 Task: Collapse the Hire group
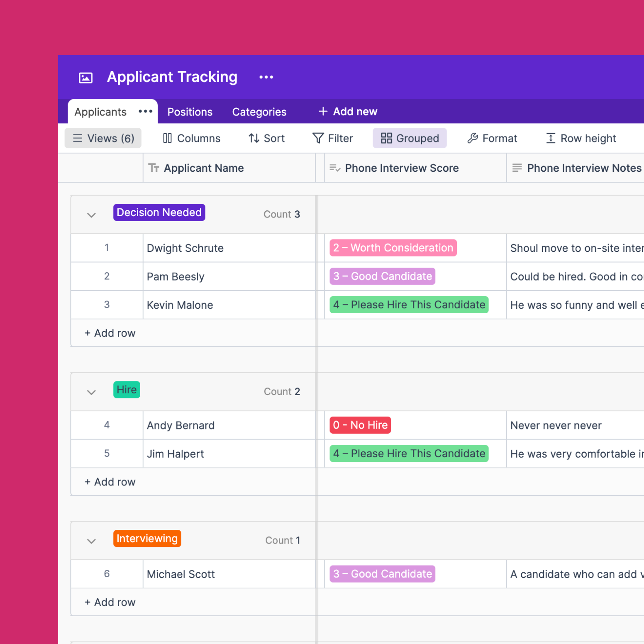(91, 392)
